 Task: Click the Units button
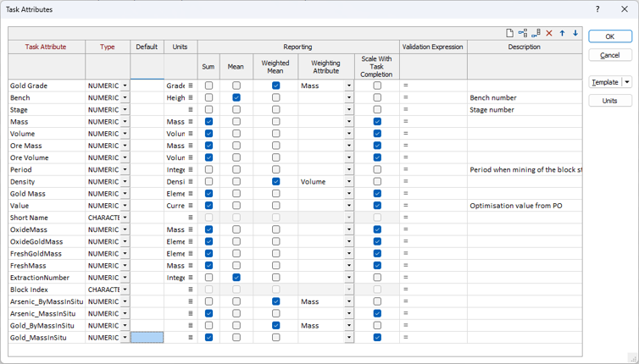609,101
